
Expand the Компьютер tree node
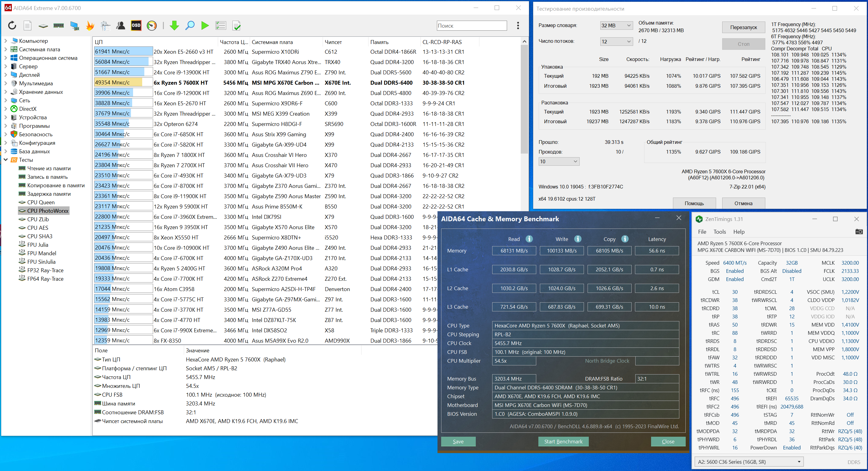(6, 41)
